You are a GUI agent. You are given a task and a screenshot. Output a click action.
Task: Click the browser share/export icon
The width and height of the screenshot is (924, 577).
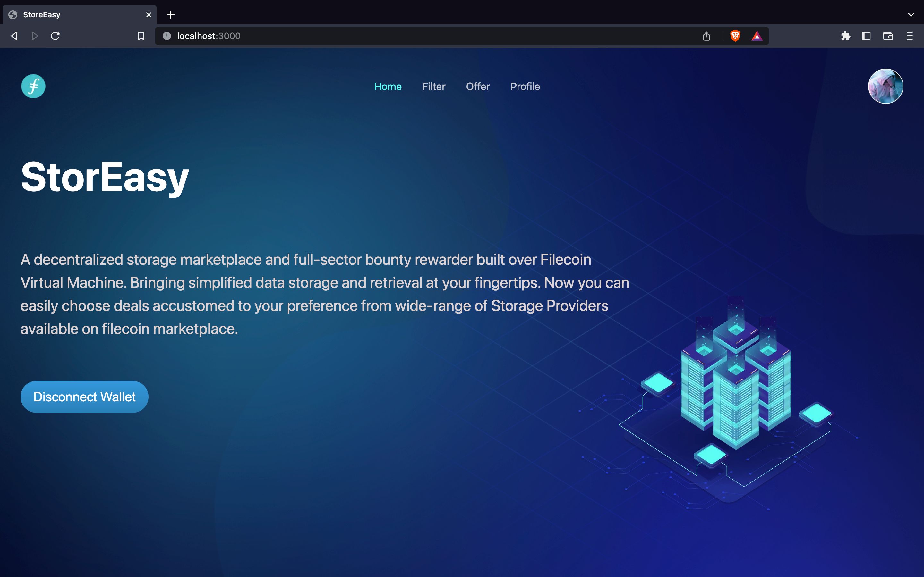coord(706,36)
